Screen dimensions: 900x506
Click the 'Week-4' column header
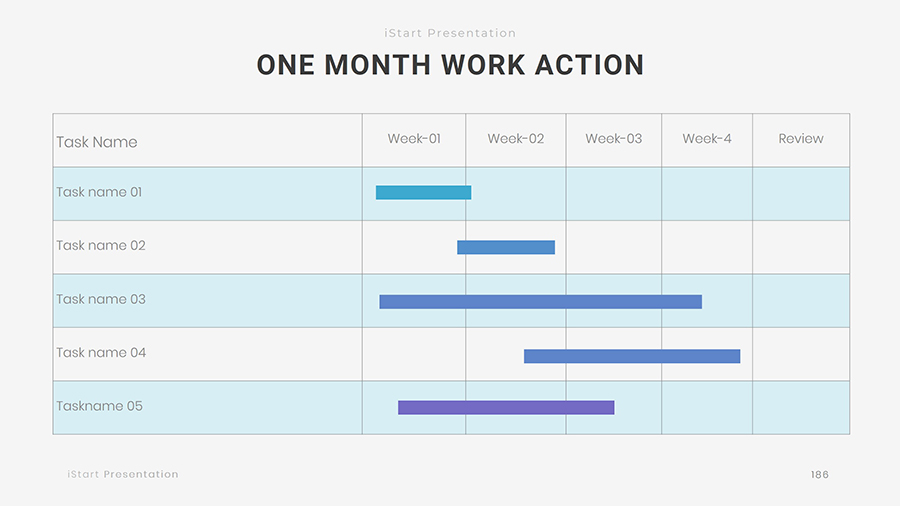pyautogui.click(x=707, y=139)
